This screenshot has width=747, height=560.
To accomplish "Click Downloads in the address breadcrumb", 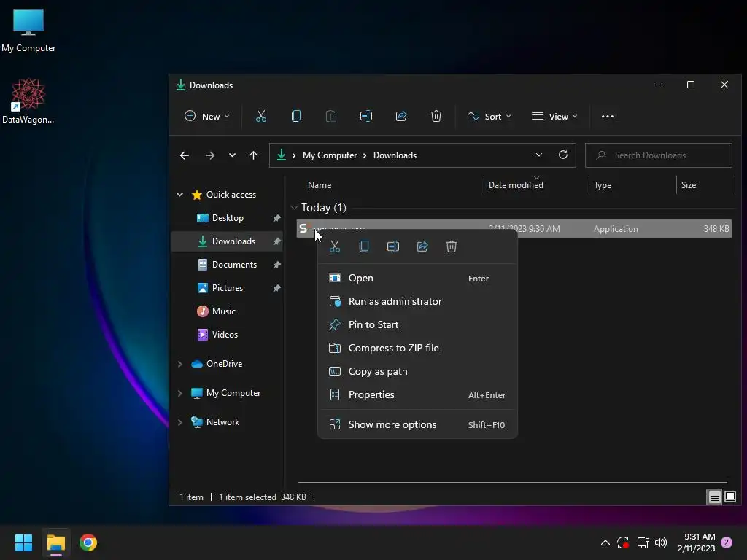I will (x=395, y=155).
